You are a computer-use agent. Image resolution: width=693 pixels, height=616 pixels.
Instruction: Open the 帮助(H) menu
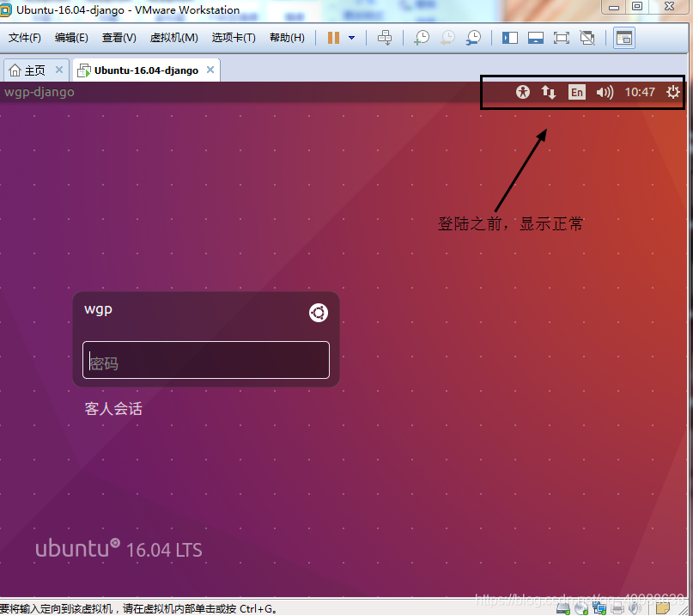pos(287,38)
